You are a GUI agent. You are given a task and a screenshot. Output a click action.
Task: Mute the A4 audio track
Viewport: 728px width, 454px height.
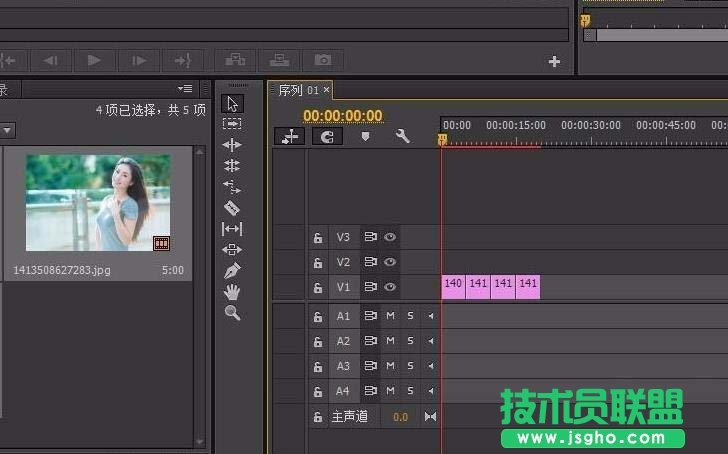(x=390, y=391)
